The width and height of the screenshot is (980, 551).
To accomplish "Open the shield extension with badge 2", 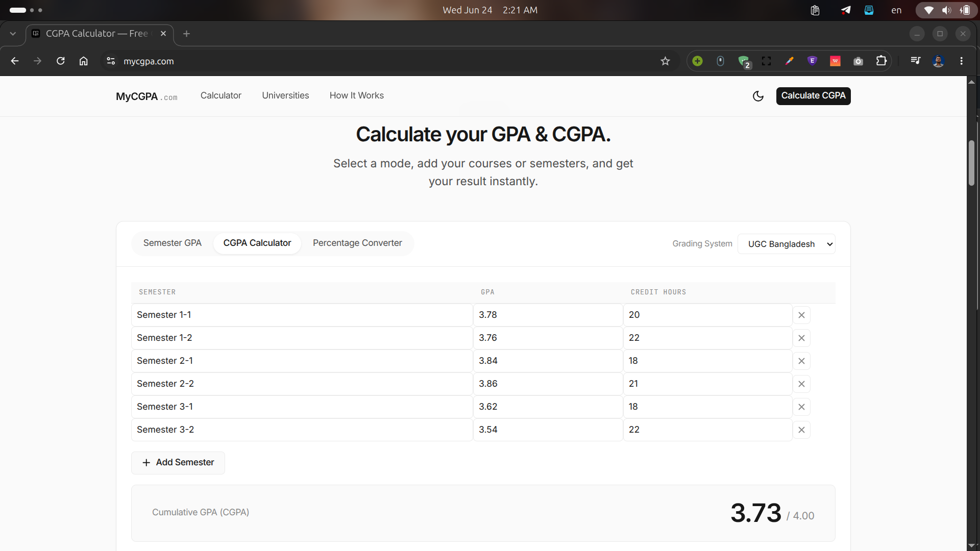I will pyautogui.click(x=744, y=61).
